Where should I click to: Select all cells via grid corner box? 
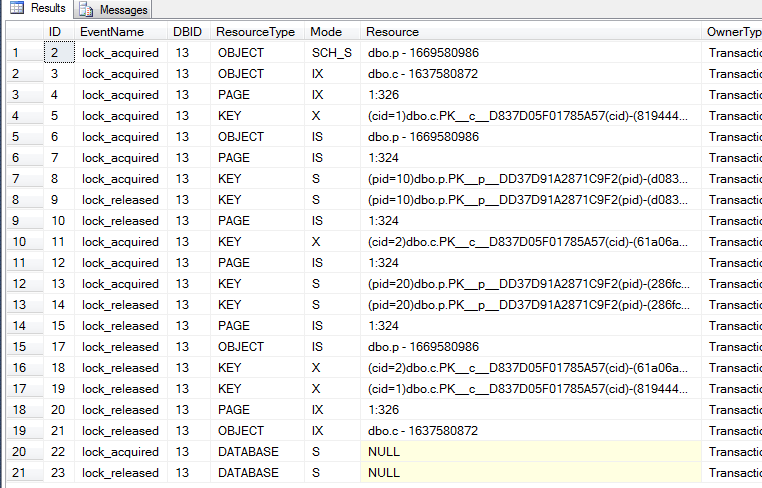point(22,32)
